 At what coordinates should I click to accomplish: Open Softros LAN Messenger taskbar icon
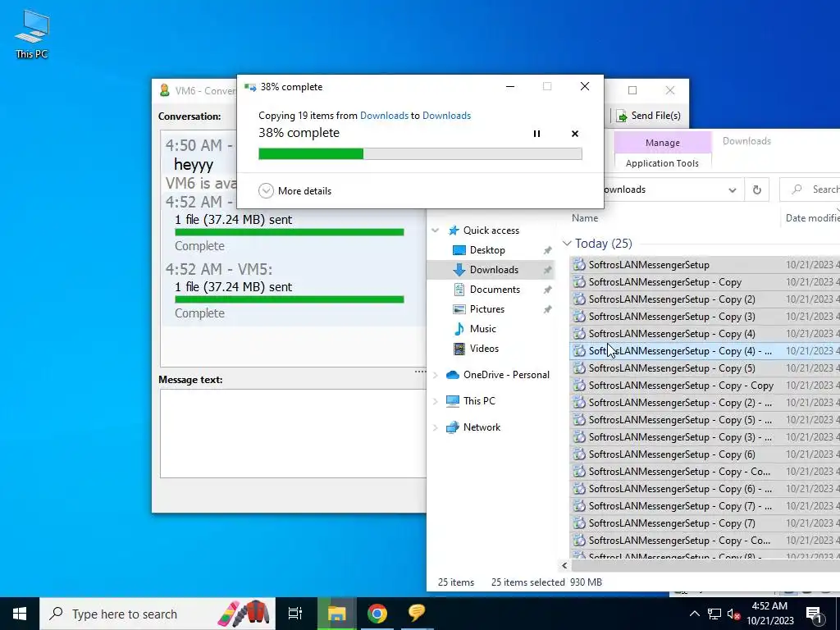coord(416,614)
